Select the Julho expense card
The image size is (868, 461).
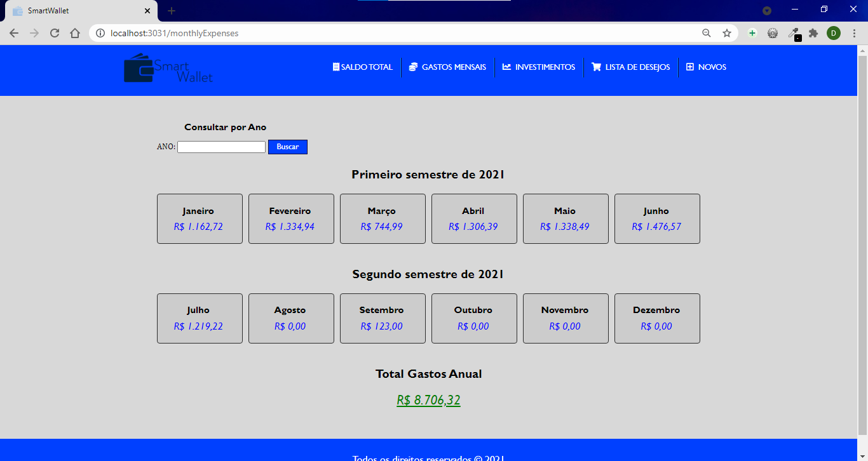pos(200,318)
